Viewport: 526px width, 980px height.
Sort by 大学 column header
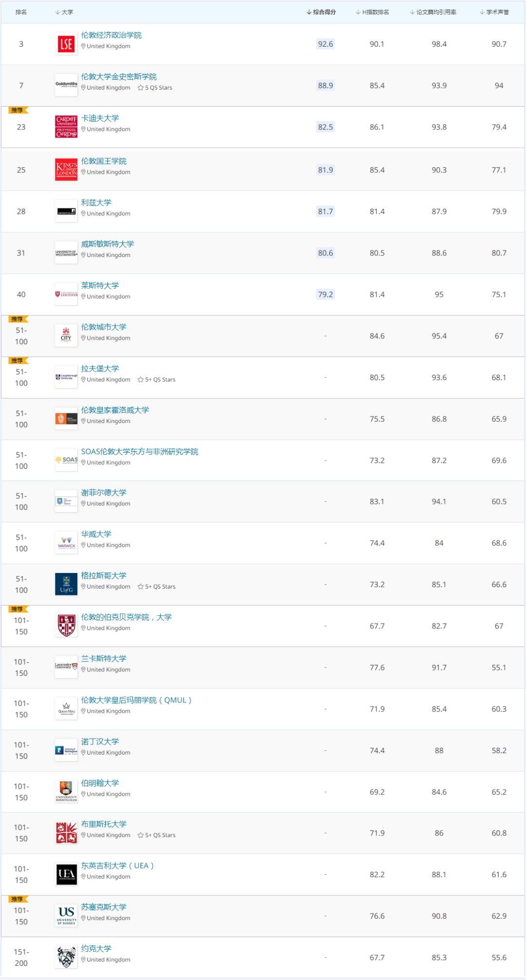64,12
